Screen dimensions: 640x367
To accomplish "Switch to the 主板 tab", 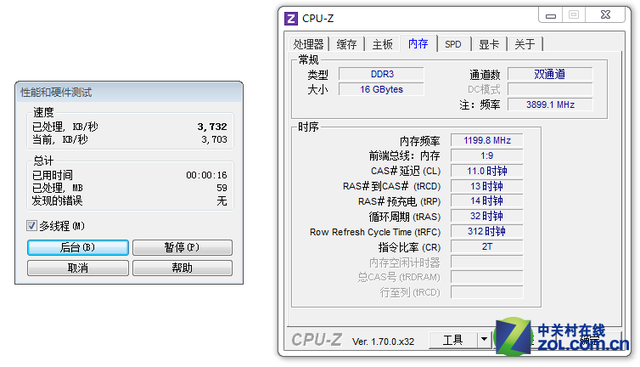I will click(x=382, y=44).
